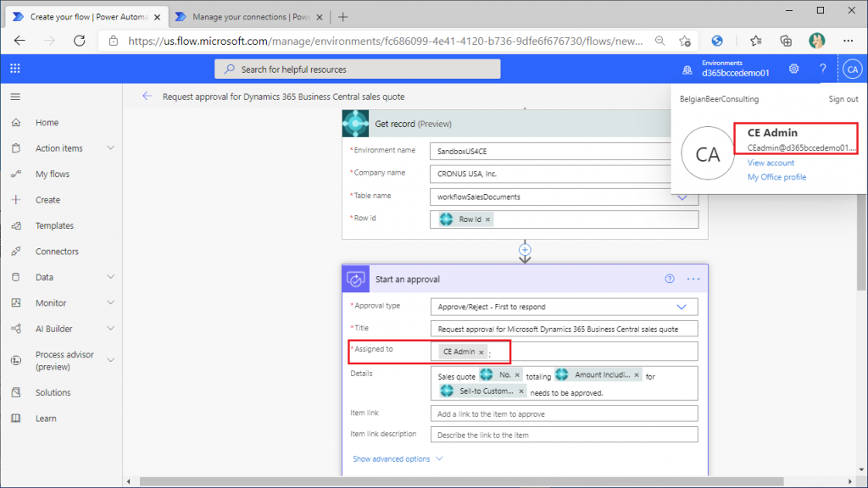Open Start an approval ellipsis menu

click(693, 279)
